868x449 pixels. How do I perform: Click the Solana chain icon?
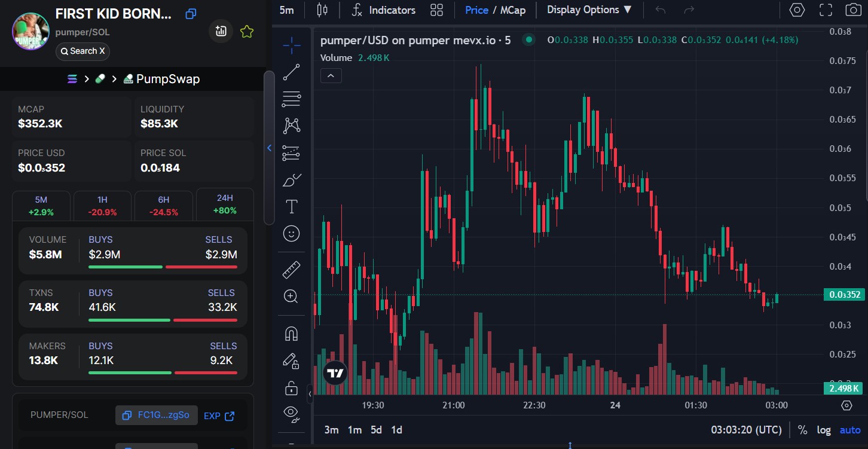coord(72,79)
